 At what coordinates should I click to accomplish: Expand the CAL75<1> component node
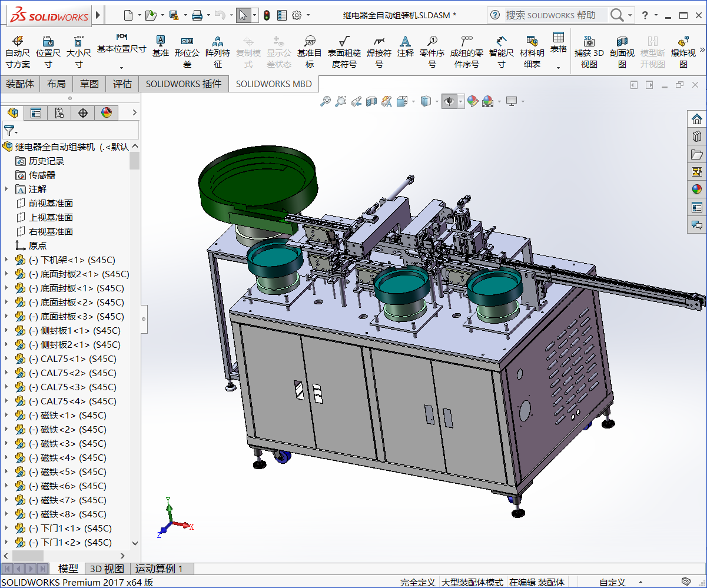point(6,358)
